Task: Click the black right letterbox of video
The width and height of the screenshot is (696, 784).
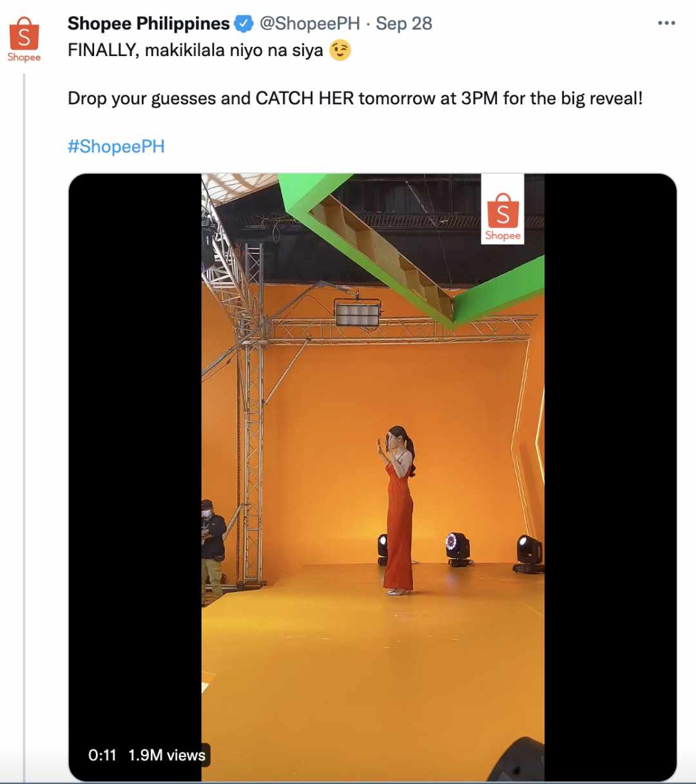Action: (610, 477)
